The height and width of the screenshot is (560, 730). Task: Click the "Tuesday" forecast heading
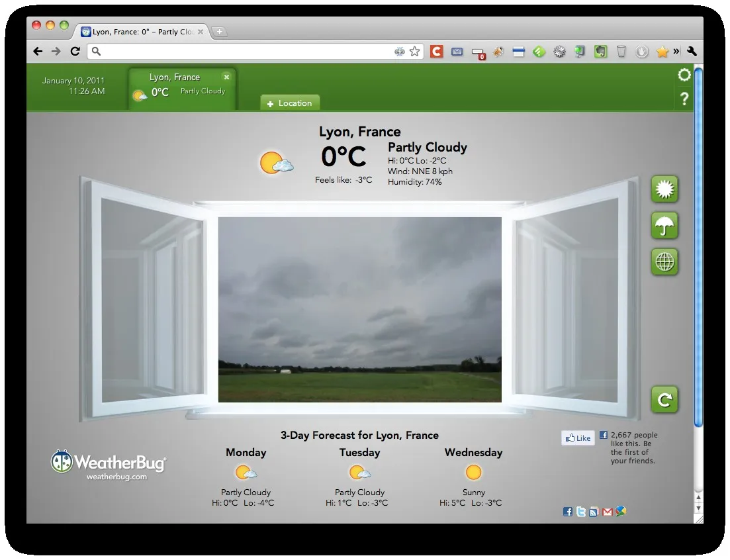(359, 453)
